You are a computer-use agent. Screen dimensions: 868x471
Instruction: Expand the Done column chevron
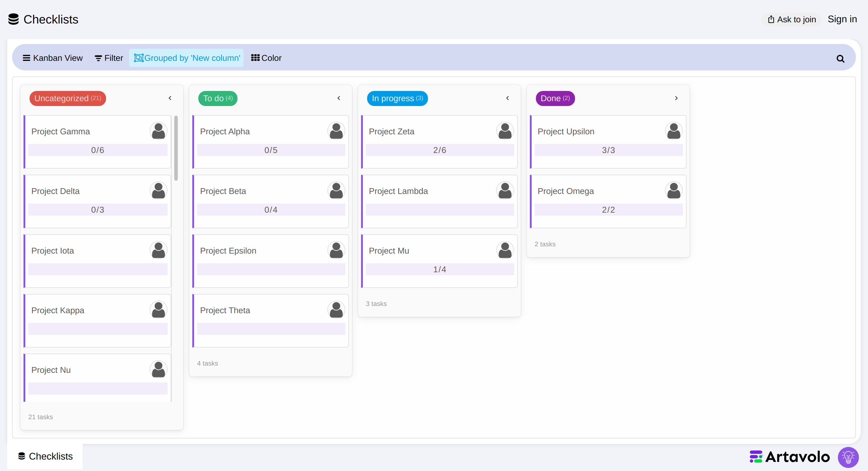[676, 98]
